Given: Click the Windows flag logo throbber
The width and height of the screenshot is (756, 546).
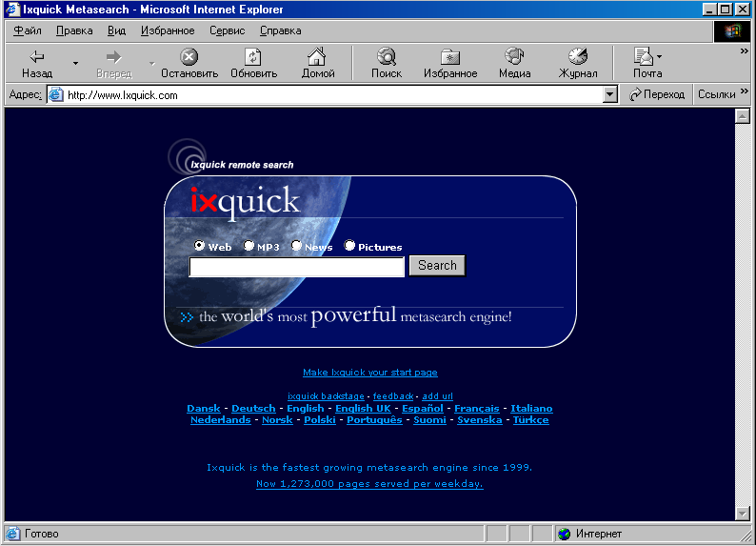Looking at the screenshot, I should [x=732, y=31].
